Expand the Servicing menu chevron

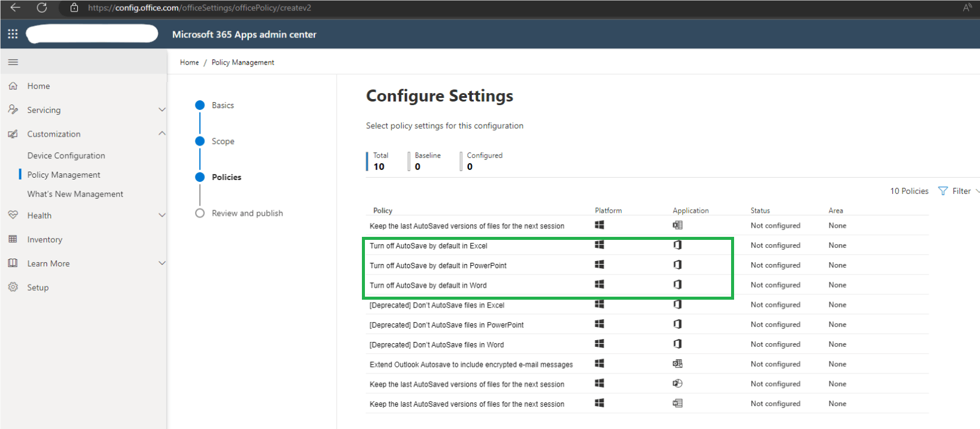click(x=161, y=110)
